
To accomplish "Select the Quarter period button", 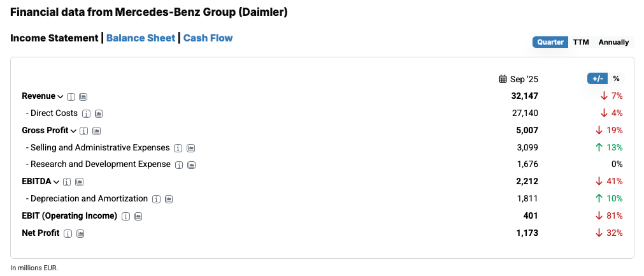I will click(550, 42).
